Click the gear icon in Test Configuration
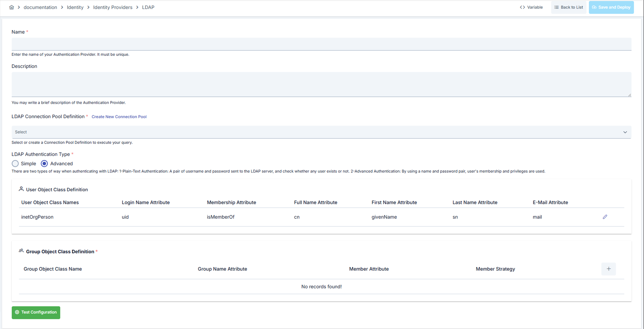The image size is (644, 329). pos(17,312)
